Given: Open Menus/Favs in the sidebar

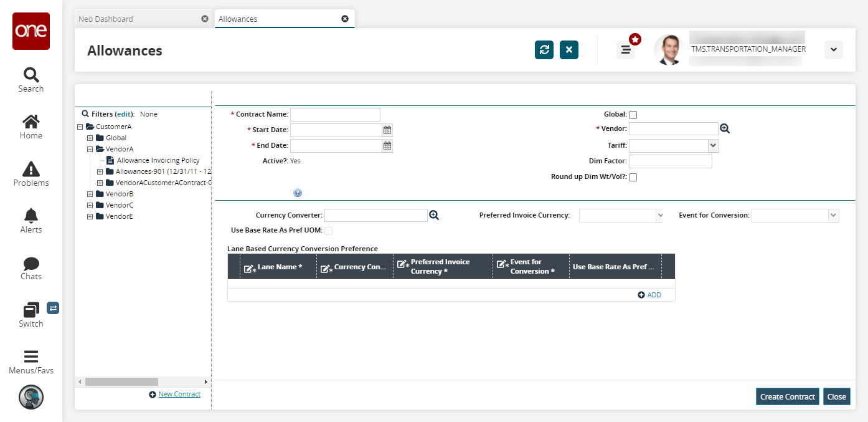Looking at the screenshot, I should 31,362.
